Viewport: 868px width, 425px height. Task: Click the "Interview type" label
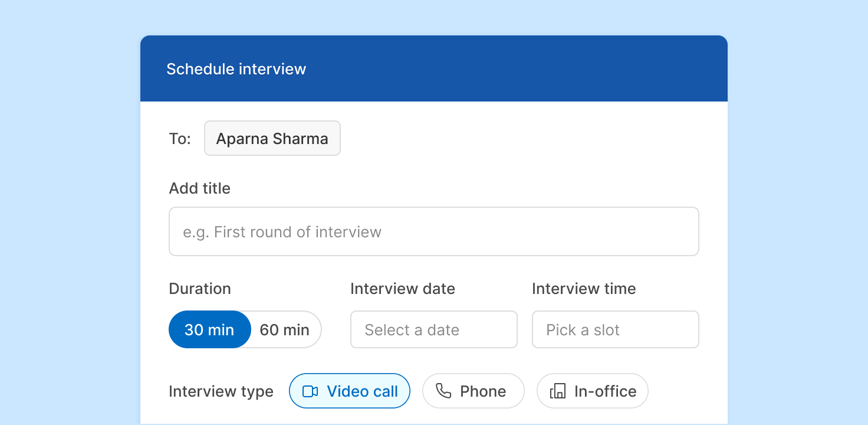coord(221,392)
